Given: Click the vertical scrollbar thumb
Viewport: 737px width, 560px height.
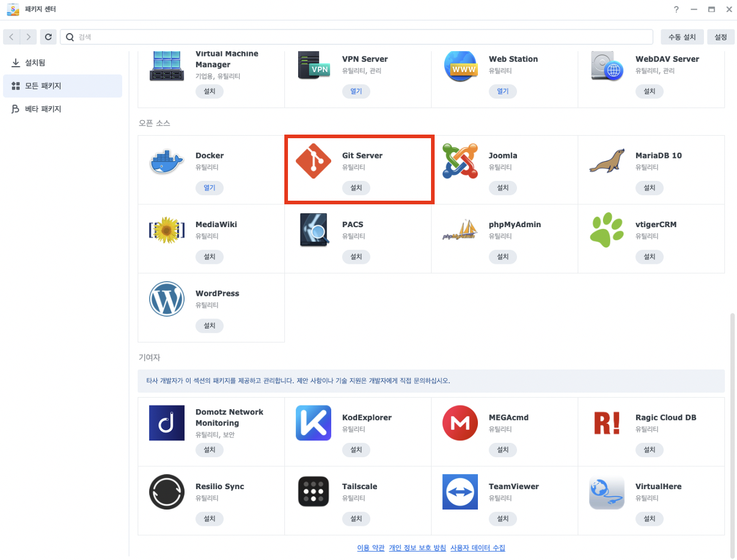Looking at the screenshot, I should [x=732, y=434].
